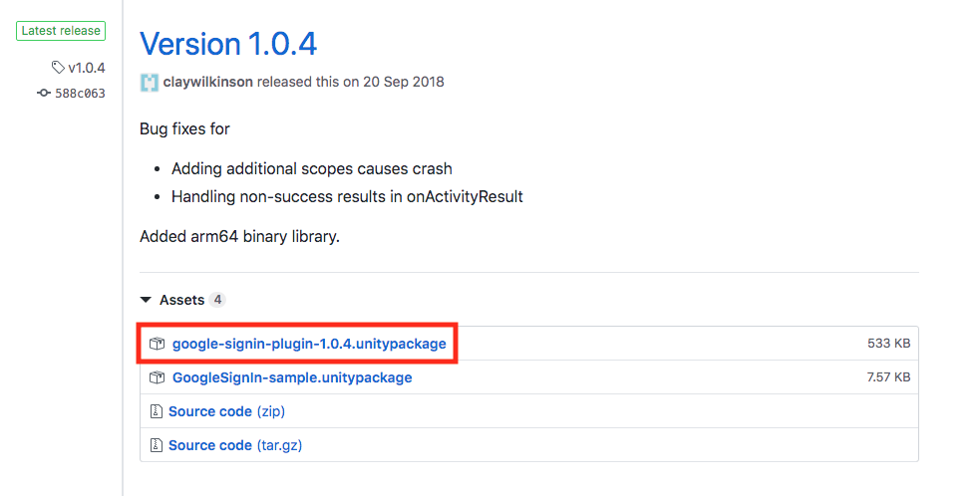
Task: Click the 7.57 KB file size text
Action: click(888, 376)
